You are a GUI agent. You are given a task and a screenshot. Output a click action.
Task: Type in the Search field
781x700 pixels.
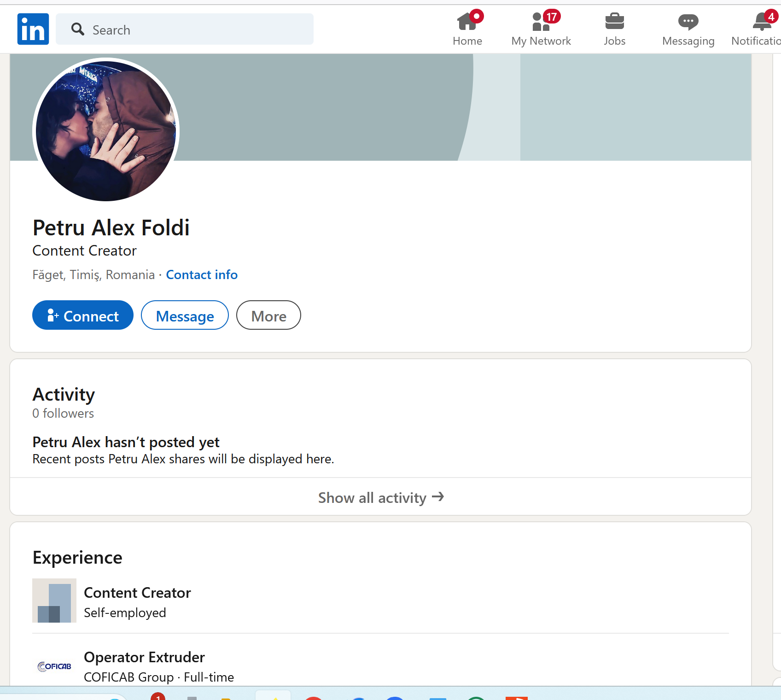(198, 30)
